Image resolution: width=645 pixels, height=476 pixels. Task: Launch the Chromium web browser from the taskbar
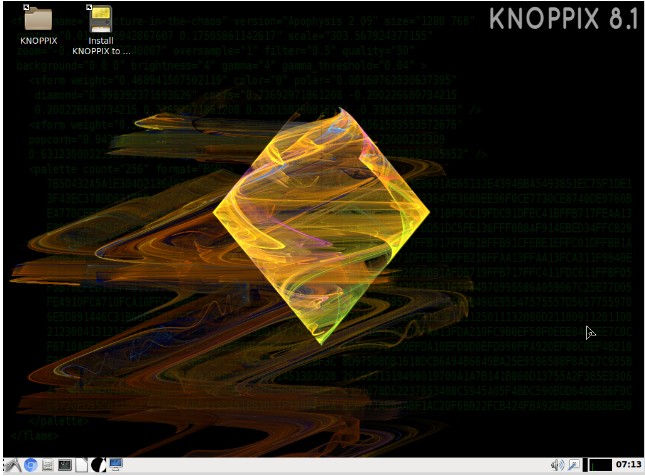pos(30,465)
